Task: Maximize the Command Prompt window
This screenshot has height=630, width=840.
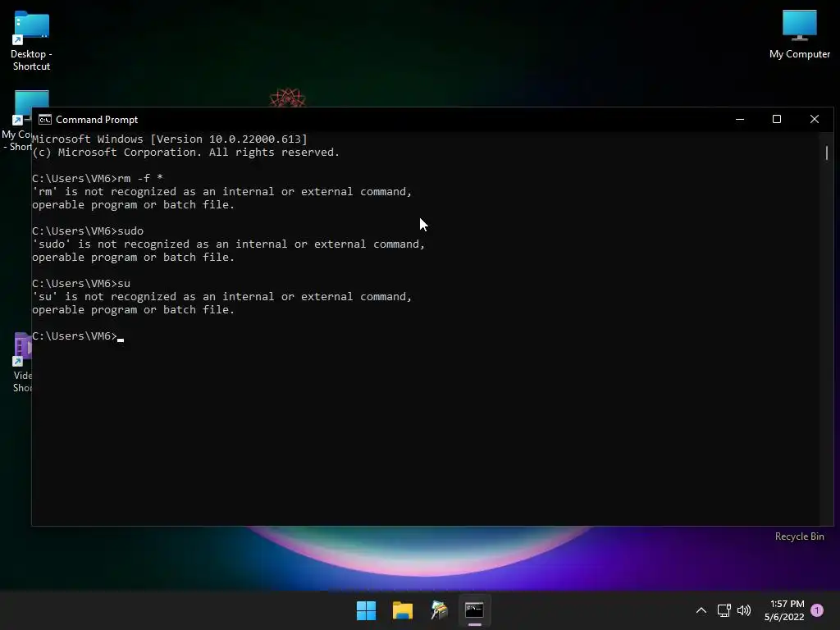Action: pyautogui.click(x=777, y=120)
